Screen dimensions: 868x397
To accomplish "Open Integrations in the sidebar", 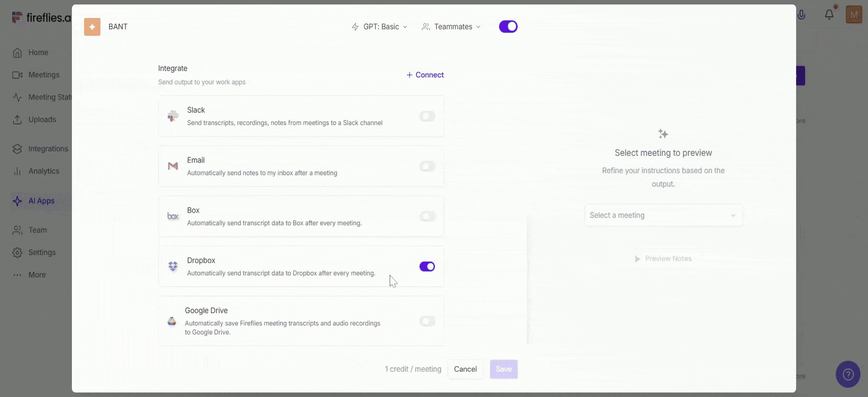I will pyautogui.click(x=48, y=149).
